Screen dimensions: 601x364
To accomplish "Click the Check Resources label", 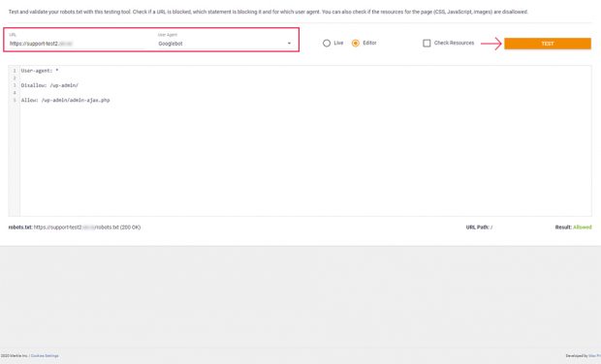I will (455, 43).
